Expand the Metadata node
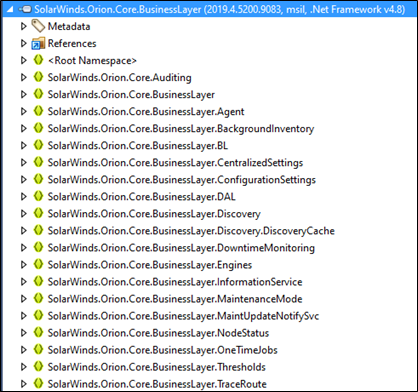Image resolution: width=418 pixels, height=392 pixels. click(23, 26)
